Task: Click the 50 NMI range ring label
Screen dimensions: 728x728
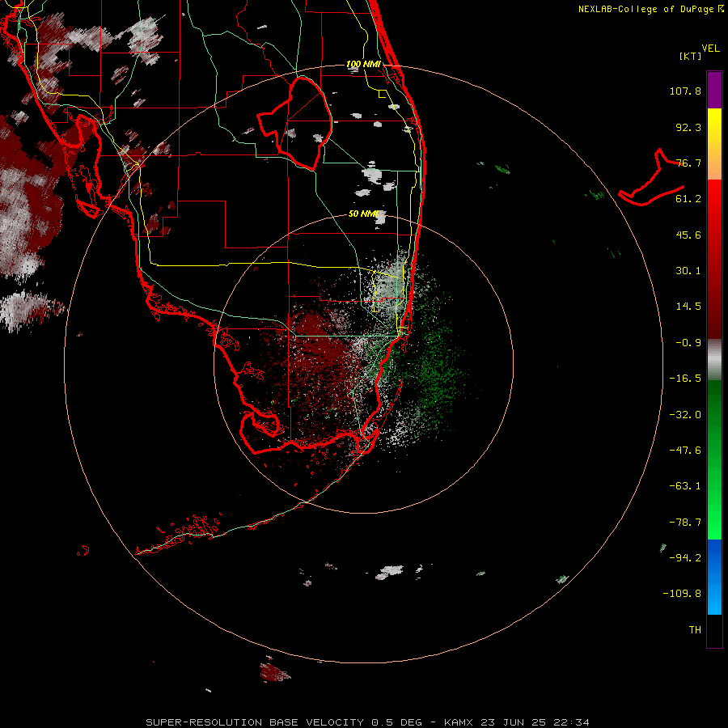Action: 363,214
